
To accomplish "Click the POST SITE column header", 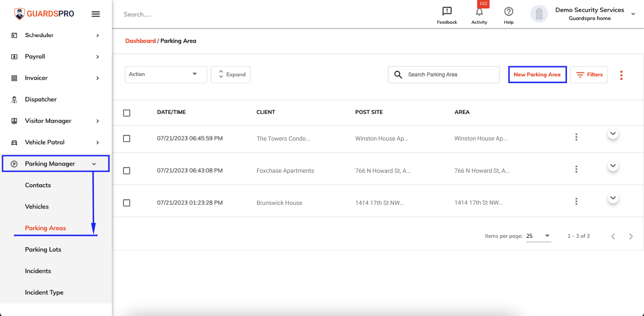I will (x=369, y=112).
